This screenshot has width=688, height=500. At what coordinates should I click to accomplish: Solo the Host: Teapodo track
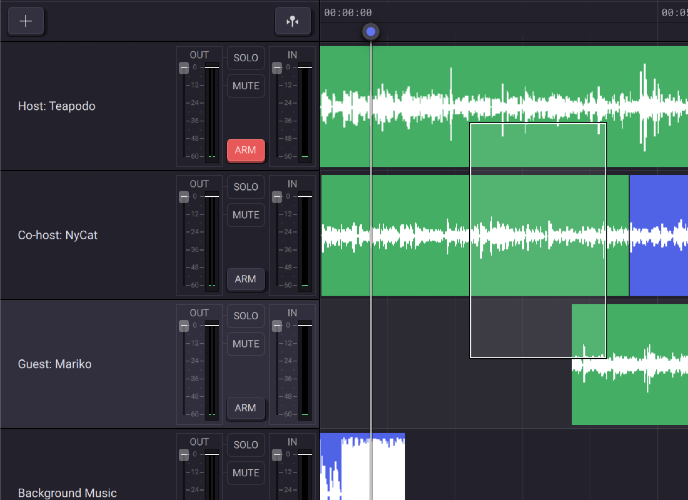tap(246, 58)
